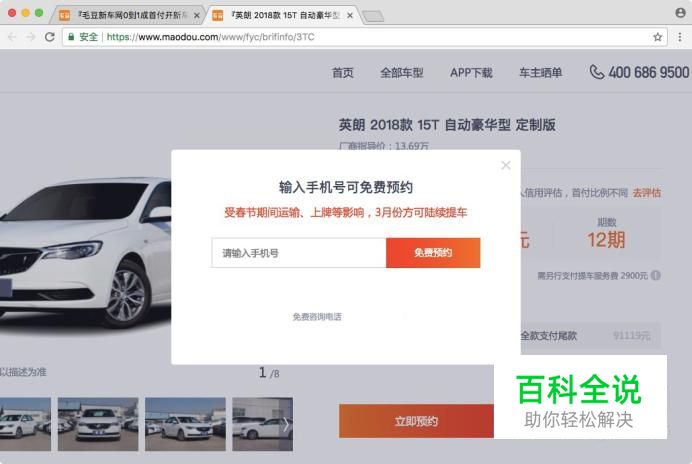
Task: Click the macOS green fullscreen window button
Action: pyautogui.click(x=39, y=13)
